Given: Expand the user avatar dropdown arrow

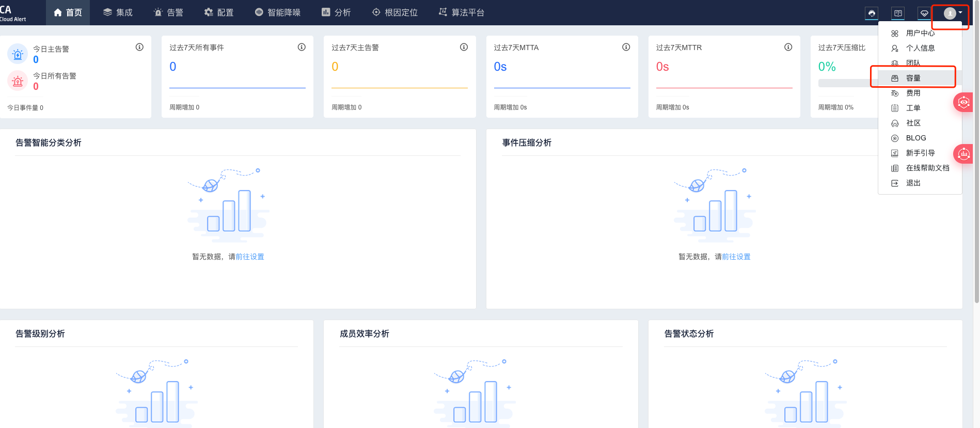Looking at the screenshot, I should pos(960,12).
